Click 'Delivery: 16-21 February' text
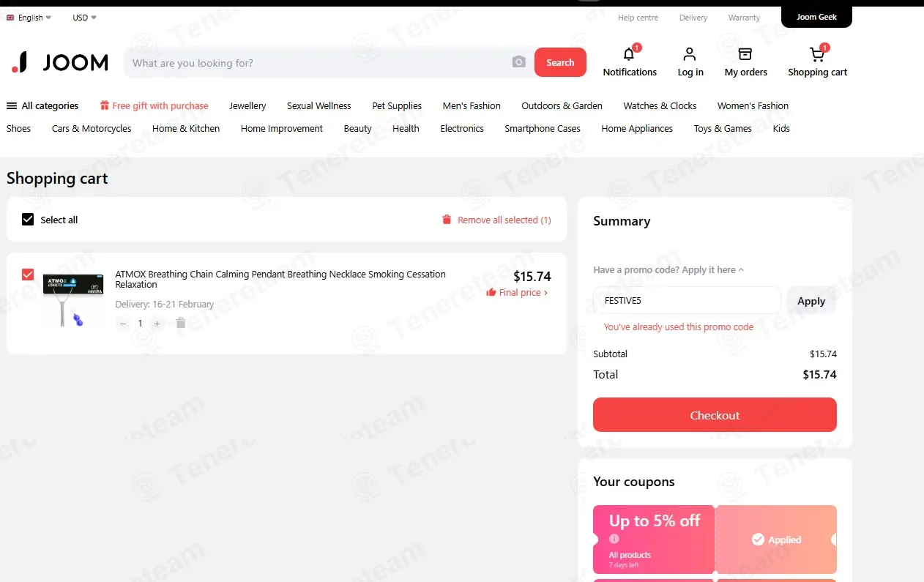The image size is (924, 582). (x=165, y=304)
